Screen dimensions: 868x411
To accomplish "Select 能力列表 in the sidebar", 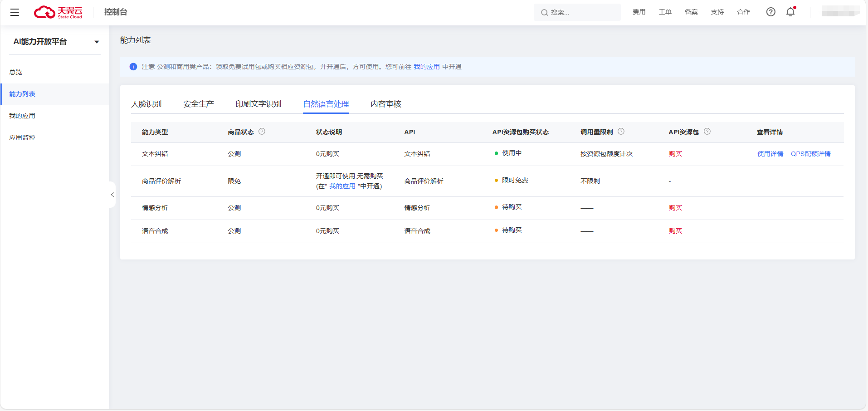I will tap(55, 94).
